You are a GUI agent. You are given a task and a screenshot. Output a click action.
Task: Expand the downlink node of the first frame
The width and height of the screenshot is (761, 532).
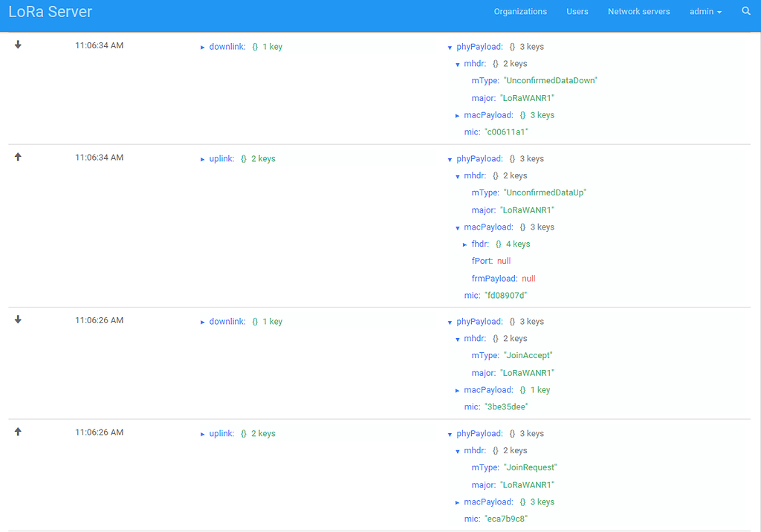click(202, 46)
